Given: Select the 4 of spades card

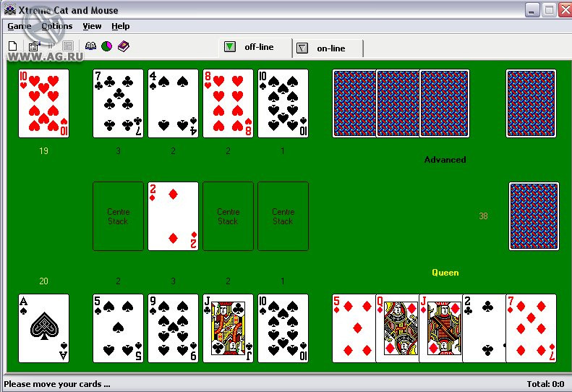Looking at the screenshot, I should tap(174, 103).
